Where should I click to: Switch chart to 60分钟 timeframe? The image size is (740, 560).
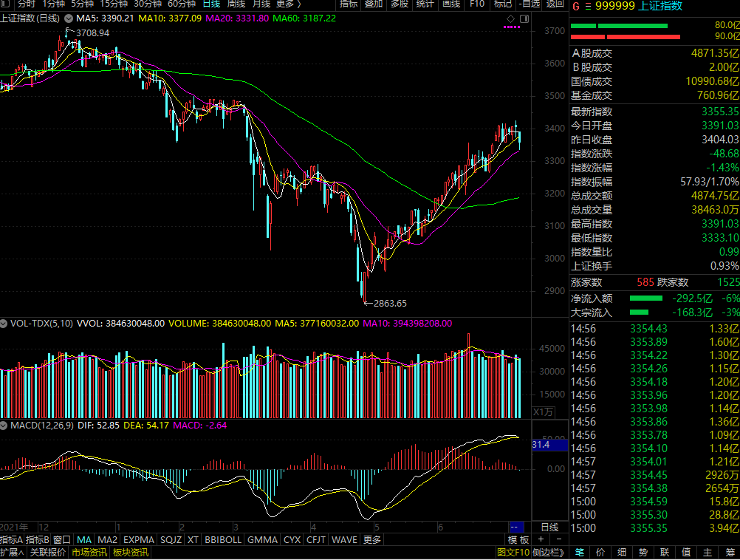[x=181, y=4]
